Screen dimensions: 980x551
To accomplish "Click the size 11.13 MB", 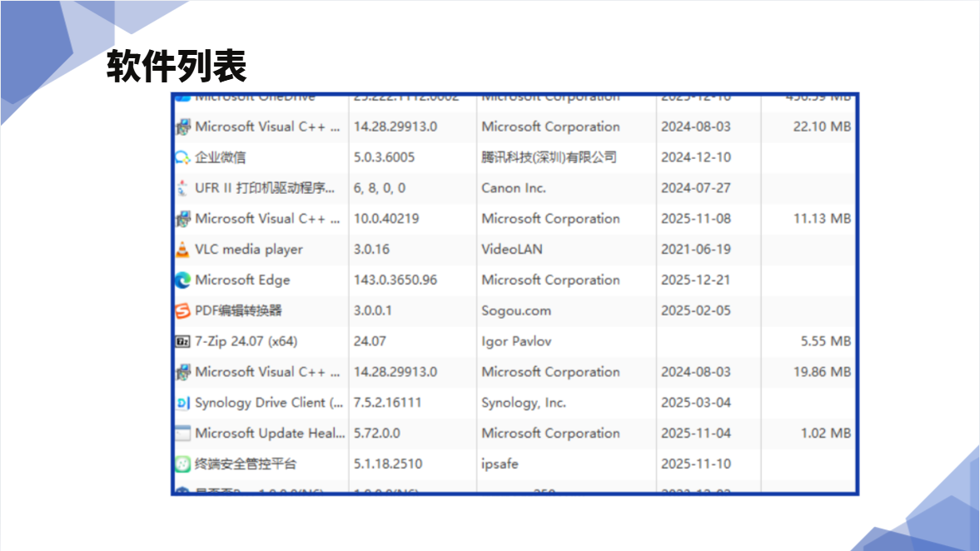I will (822, 219).
